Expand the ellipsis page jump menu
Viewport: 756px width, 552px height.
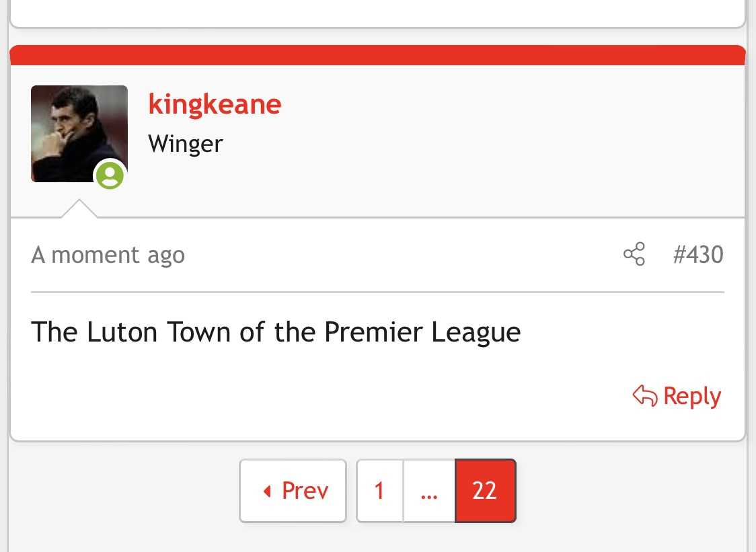(429, 491)
